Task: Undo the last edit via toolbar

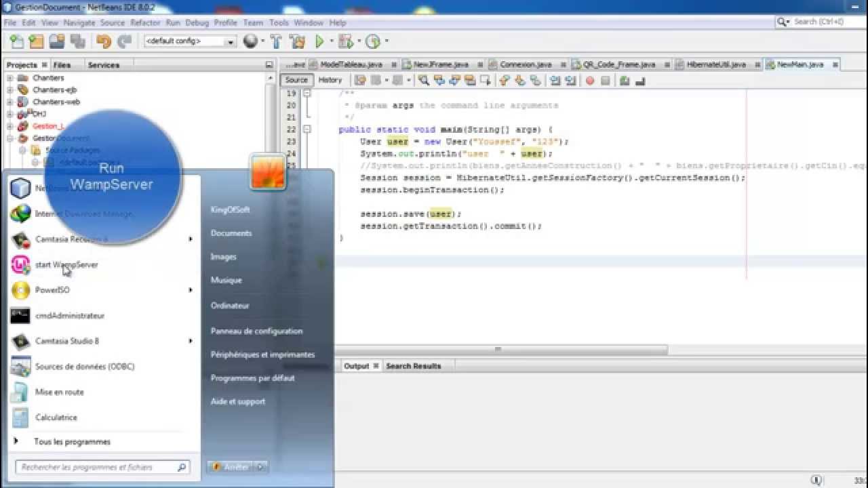Action: pos(103,42)
